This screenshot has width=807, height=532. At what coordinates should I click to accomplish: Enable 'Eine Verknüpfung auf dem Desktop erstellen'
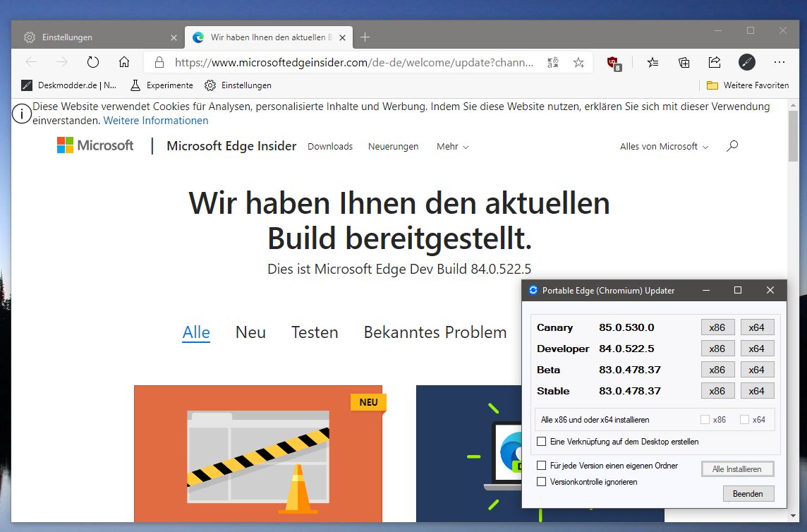(542, 442)
